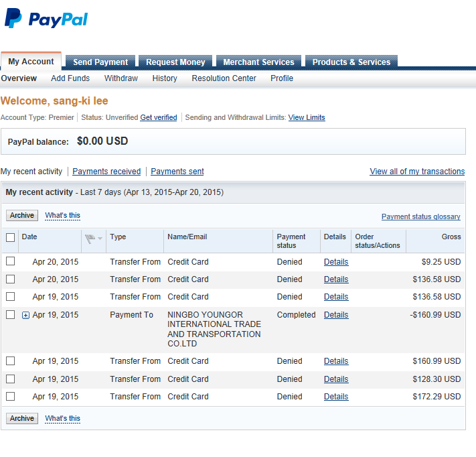Click the Payment status column header
Image resolution: width=476 pixels, height=457 pixels.
point(291,241)
